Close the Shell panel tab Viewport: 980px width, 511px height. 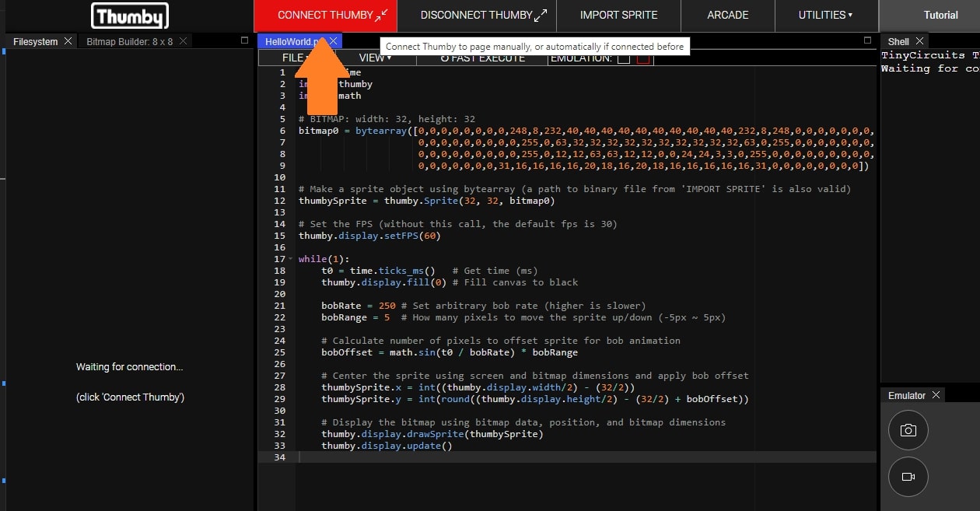919,41
